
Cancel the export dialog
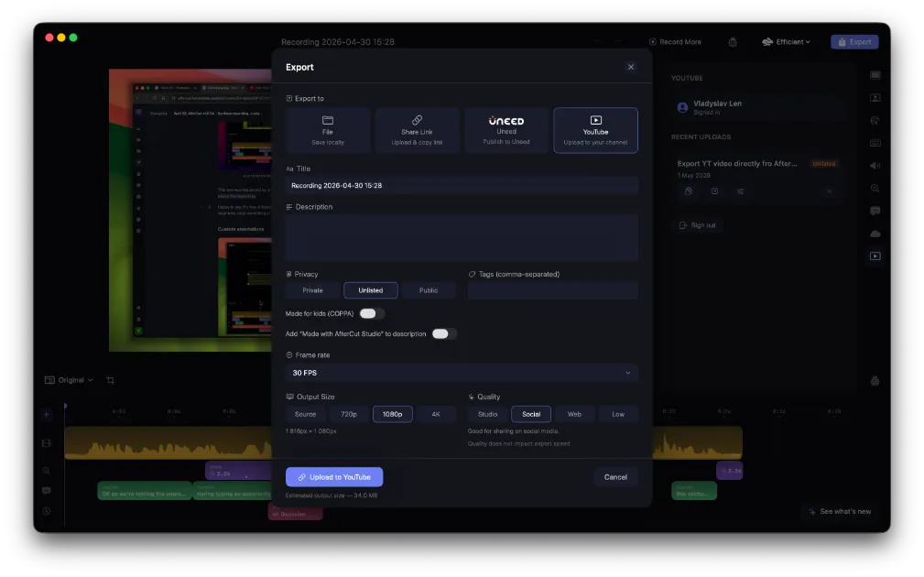pyautogui.click(x=615, y=477)
